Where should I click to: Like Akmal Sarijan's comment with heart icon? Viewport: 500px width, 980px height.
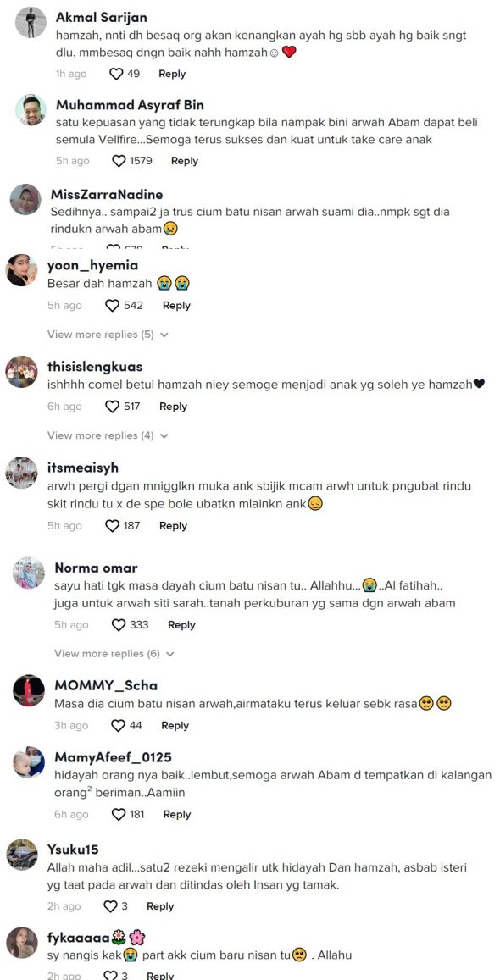point(116,74)
